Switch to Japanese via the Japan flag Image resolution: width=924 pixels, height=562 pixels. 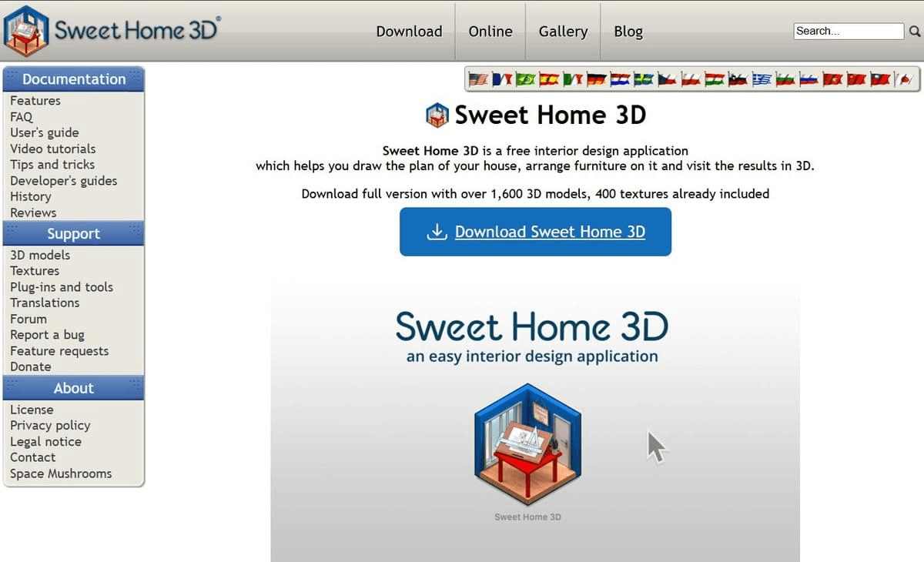[903, 79]
